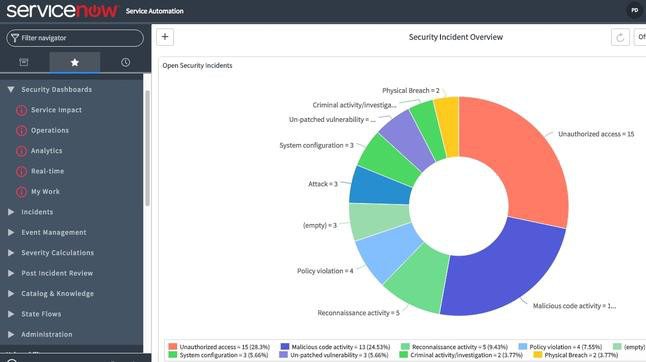Open the PD user avatar menu
Viewport: 646px width, 362px height.
pyautogui.click(x=634, y=10)
